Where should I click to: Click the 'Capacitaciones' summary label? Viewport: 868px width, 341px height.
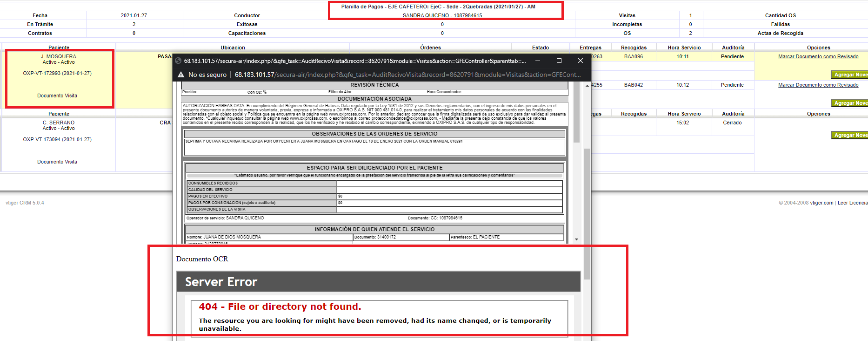[x=247, y=33]
